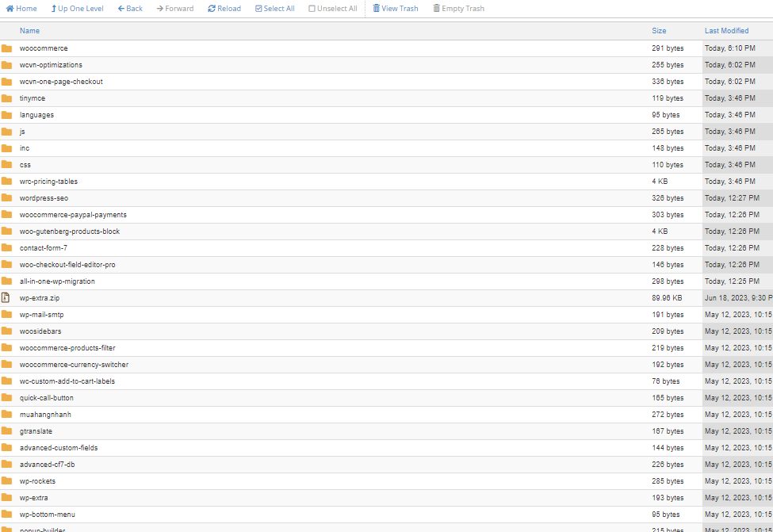Go Up One Level in directory
Image resolution: width=773 pixels, height=532 pixels.
(x=54, y=9)
